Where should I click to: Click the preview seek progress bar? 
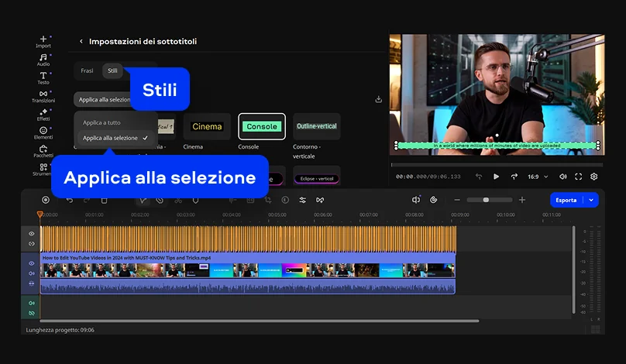pos(497,164)
